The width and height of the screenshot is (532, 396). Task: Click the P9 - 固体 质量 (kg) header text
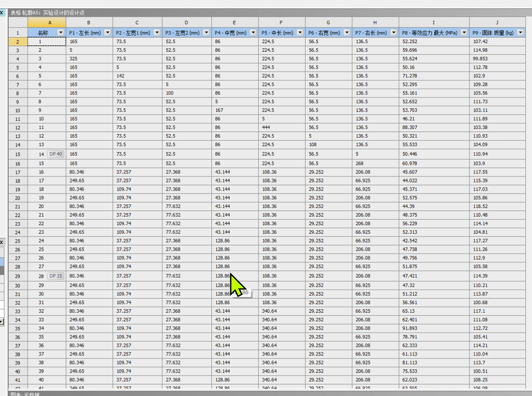493,33
